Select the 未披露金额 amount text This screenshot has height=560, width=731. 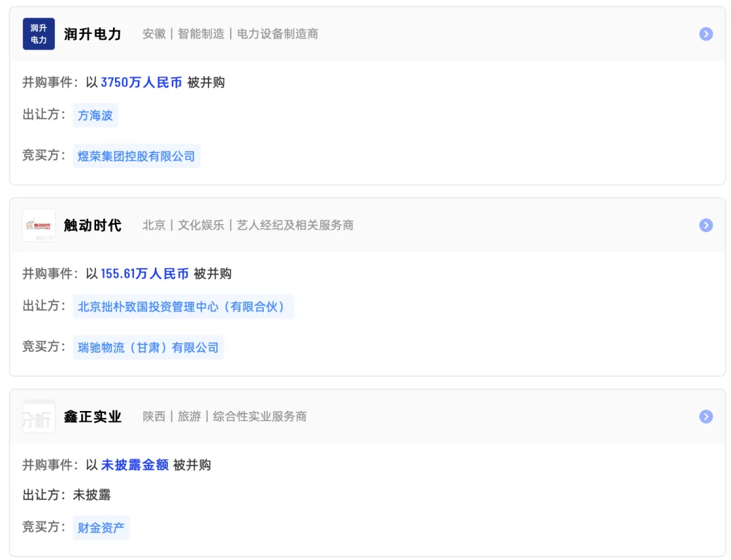coord(135,465)
